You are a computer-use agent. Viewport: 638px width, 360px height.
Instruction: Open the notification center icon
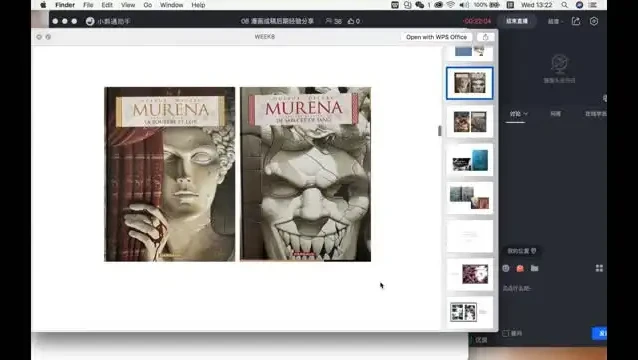(x=593, y=5)
